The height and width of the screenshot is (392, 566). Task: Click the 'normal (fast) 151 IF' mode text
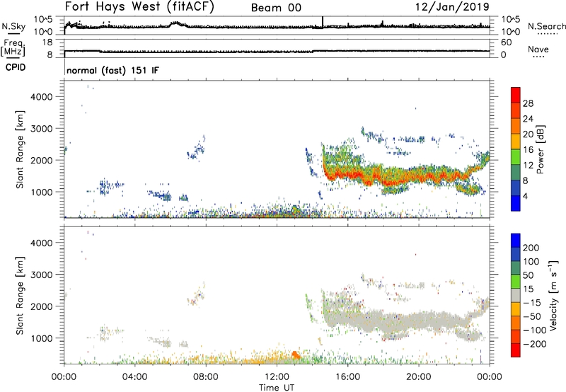[x=112, y=70]
